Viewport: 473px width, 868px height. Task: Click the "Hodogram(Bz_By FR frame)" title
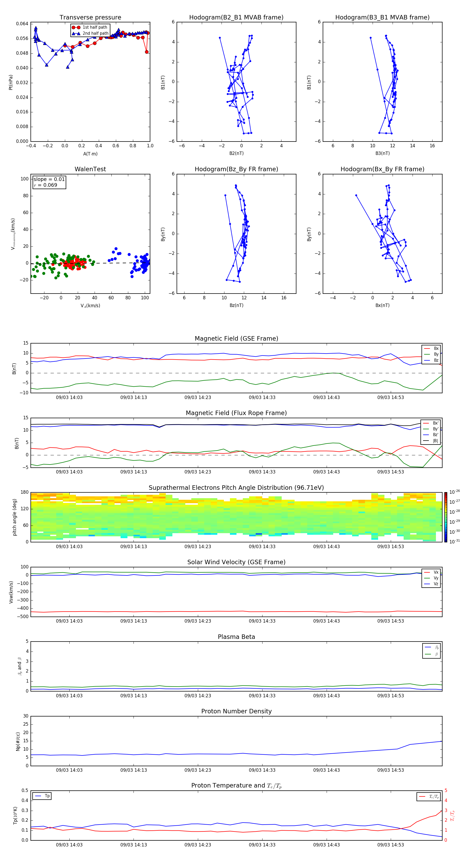(236, 169)
